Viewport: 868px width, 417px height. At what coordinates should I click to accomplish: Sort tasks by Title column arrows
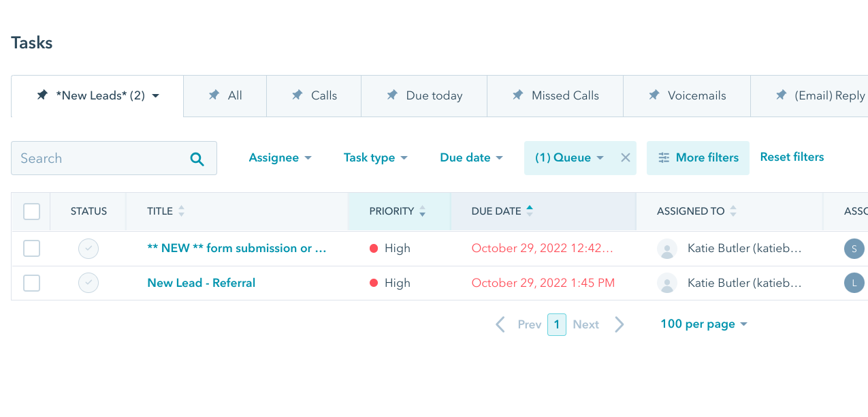181,211
